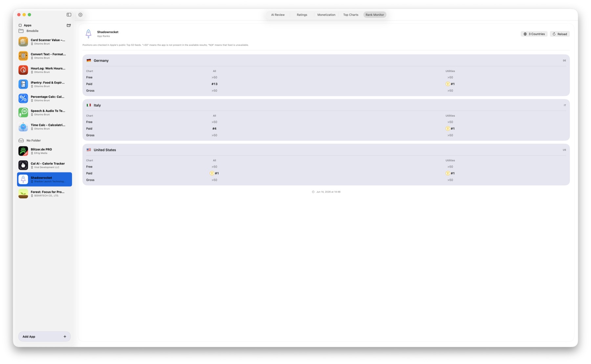
Task: Click the United States flag icon
Action: pyautogui.click(x=89, y=150)
